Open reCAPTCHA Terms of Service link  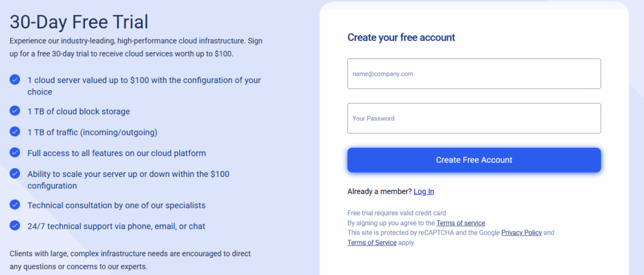pyautogui.click(x=372, y=242)
